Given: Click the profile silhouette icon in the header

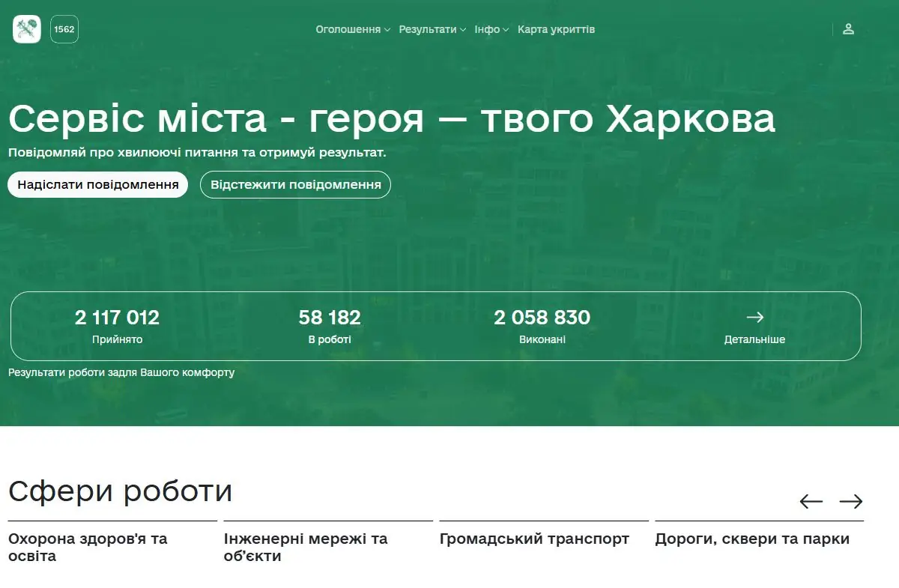Looking at the screenshot, I should coord(849,29).
